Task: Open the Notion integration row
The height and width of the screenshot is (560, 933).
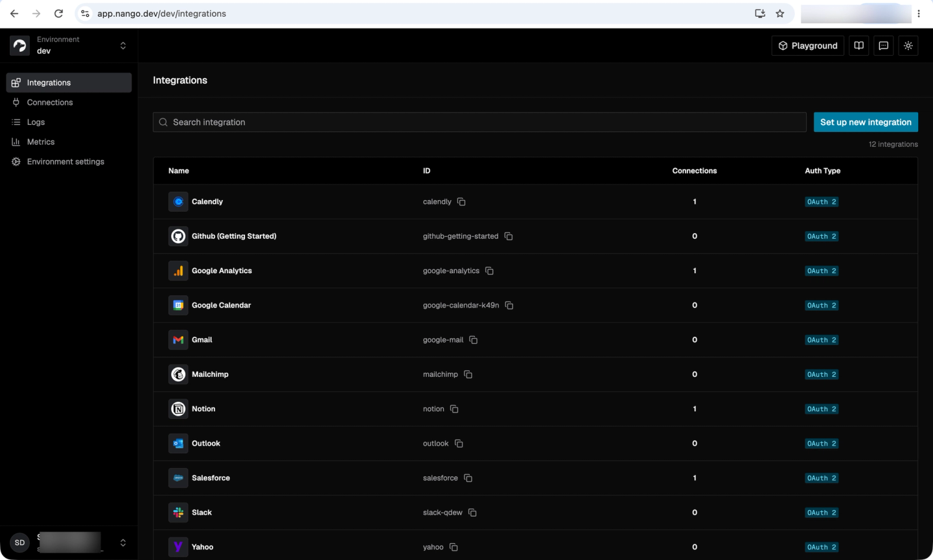Action: [535, 409]
